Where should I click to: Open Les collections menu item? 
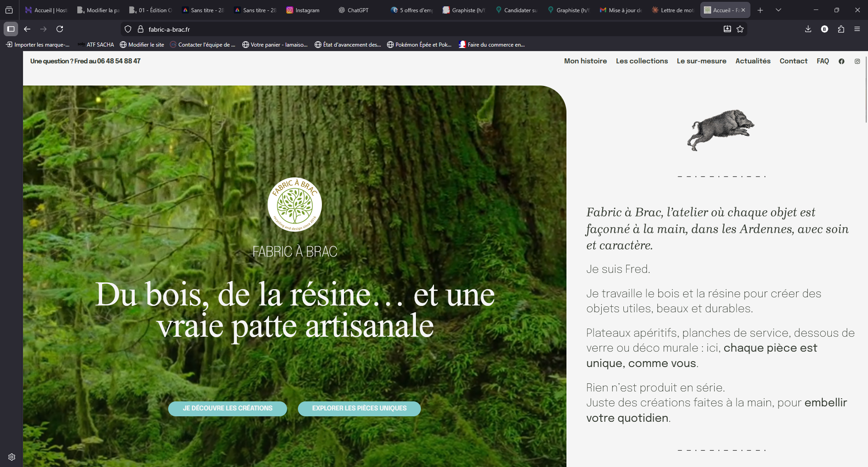pos(642,61)
